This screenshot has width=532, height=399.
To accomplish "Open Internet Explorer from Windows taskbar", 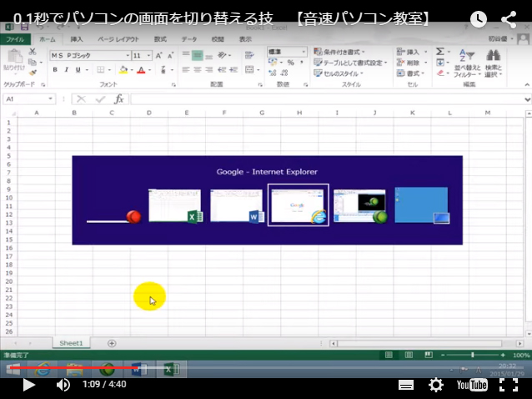I will click(43, 370).
